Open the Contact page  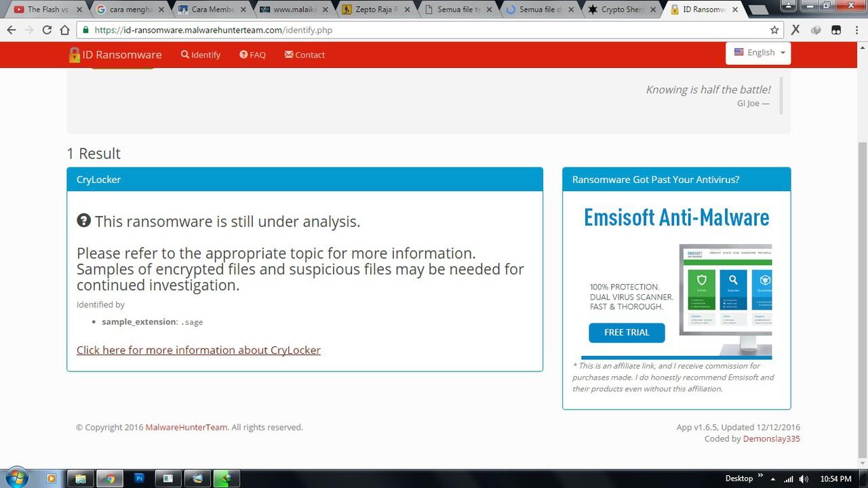(304, 55)
